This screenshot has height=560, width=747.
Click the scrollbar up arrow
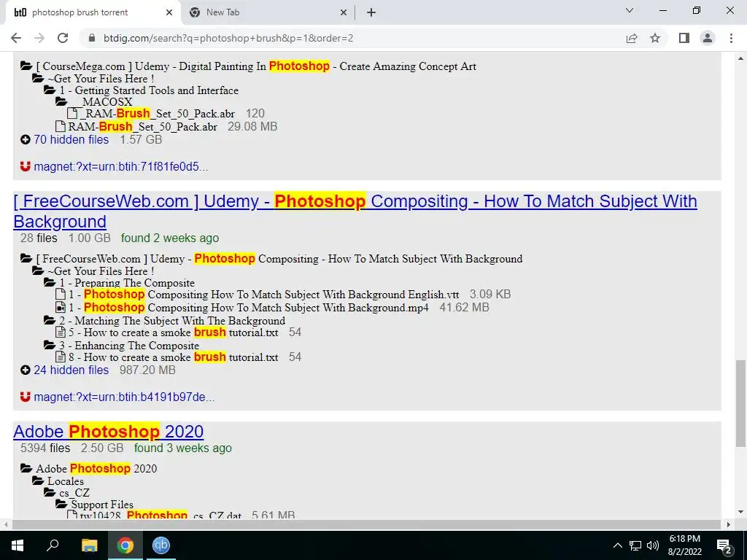point(740,59)
